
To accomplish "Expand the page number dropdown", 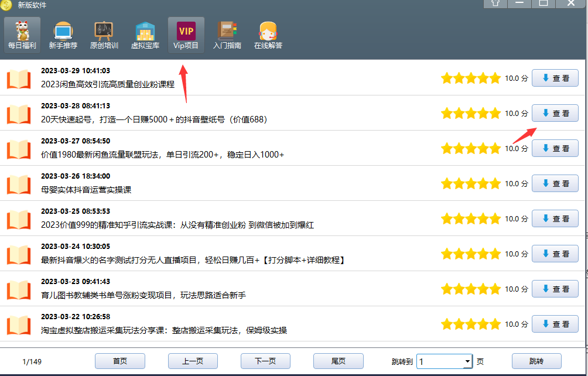I will [467, 361].
